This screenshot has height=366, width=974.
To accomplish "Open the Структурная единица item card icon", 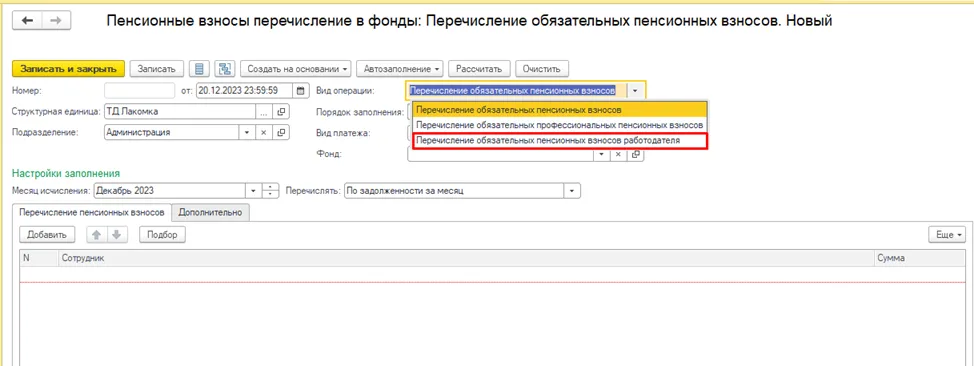I will point(280,112).
